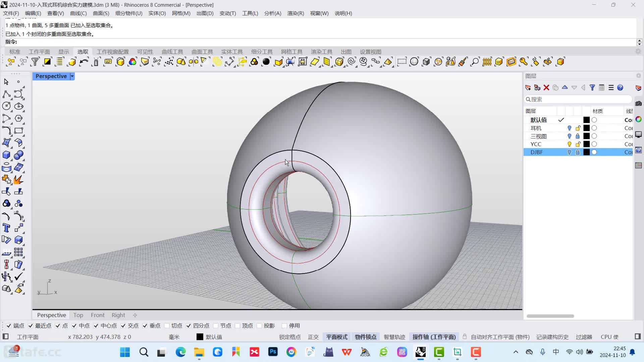Open Perspective viewport title dropdown arrow
The width and height of the screenshot is (644, 362).
point(72,76)
